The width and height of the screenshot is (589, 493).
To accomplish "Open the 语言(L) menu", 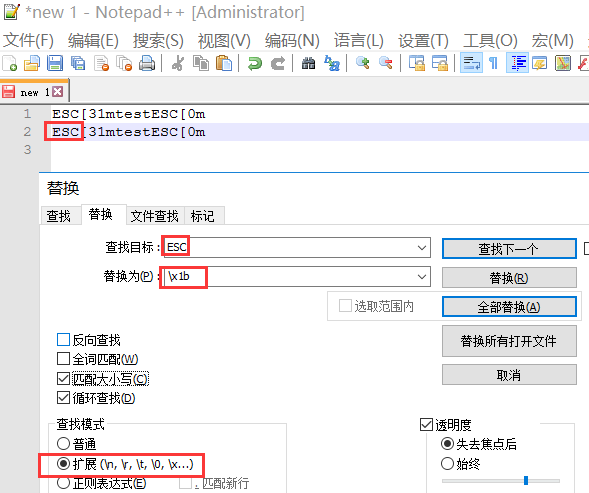I will pyautogui.click(x=359, y=41).
